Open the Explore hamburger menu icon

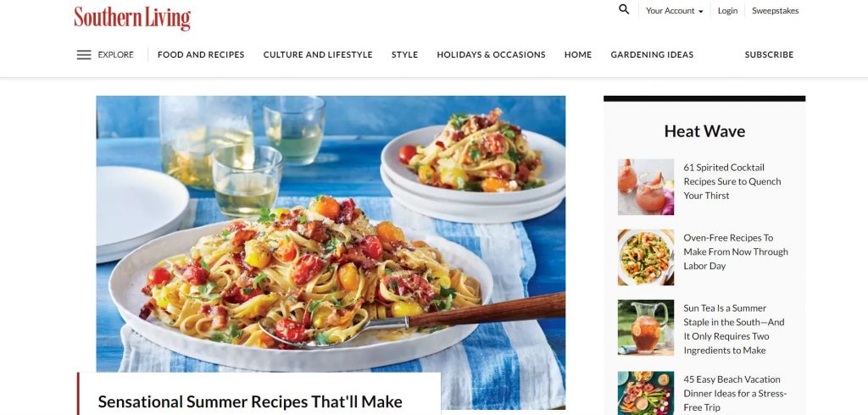(84, 55)
